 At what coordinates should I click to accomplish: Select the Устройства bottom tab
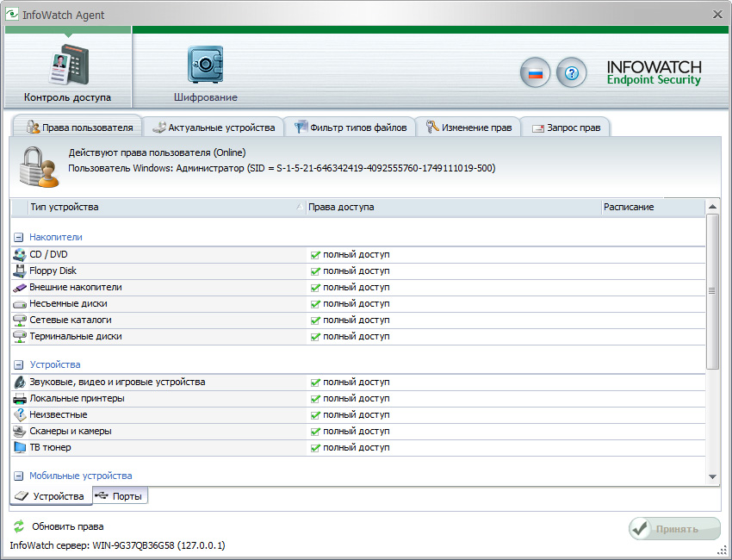(x=51, y=496)
